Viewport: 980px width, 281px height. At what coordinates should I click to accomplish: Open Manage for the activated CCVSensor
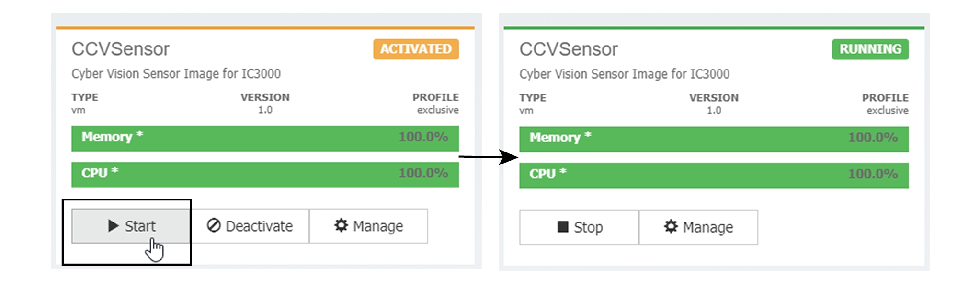click(369, 226)
